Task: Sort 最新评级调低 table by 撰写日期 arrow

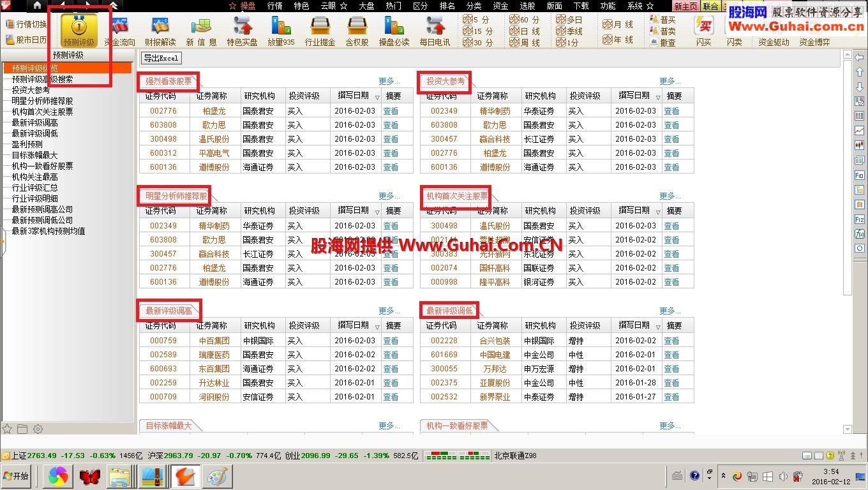Action: [658, 327]
